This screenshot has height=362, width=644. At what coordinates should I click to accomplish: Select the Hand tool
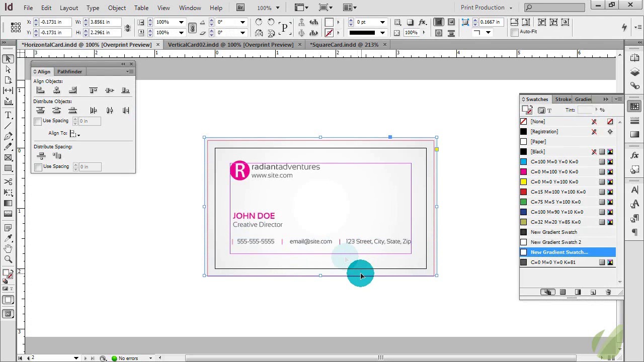[8, 248]
